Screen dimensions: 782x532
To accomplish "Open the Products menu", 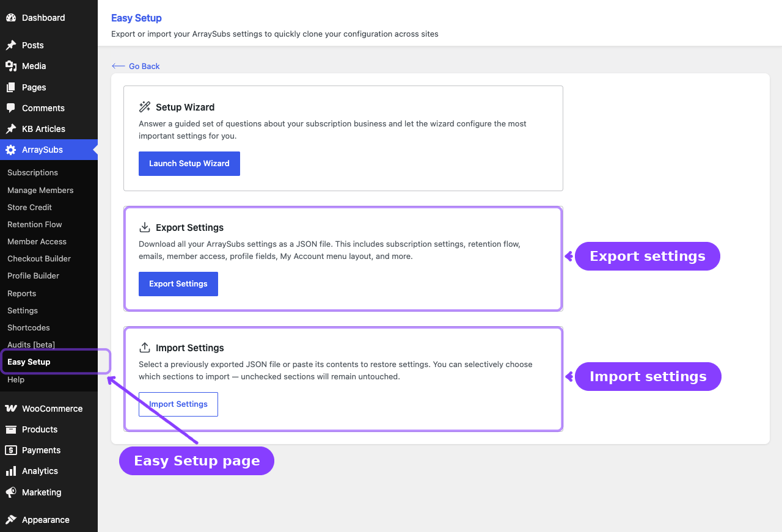I will (49, 429).
